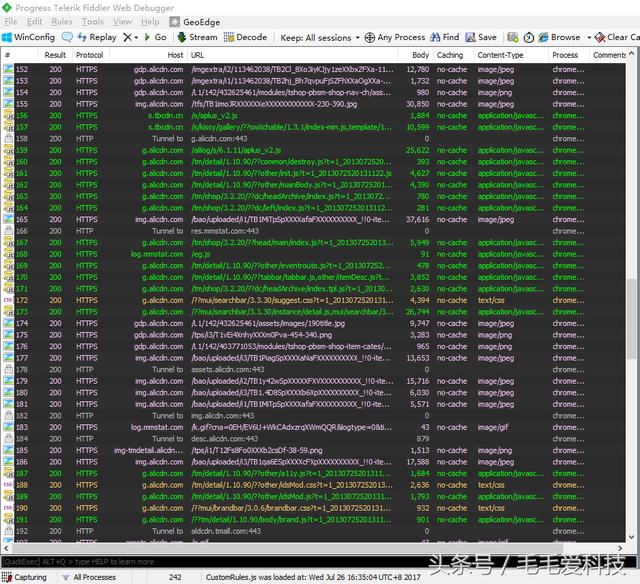Select the img-tmdetail.alicdn host row 185
Screen dimensions: 640x584
[313, 450]
